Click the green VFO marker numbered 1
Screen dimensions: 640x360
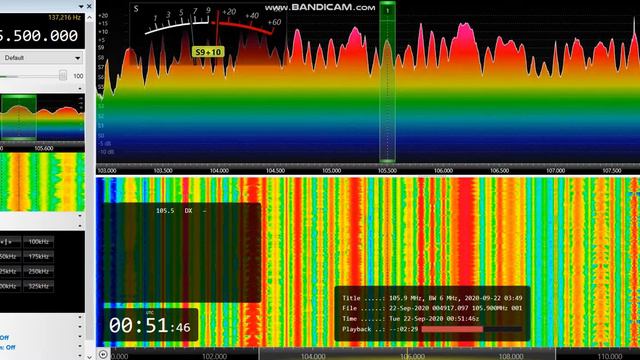pyautogui.click(x=387, y=11)
